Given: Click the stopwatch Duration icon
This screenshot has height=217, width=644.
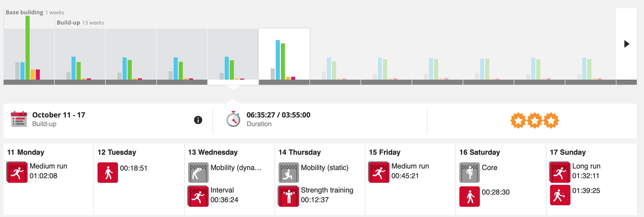Looking at the screenshot, I should [233, 119].
